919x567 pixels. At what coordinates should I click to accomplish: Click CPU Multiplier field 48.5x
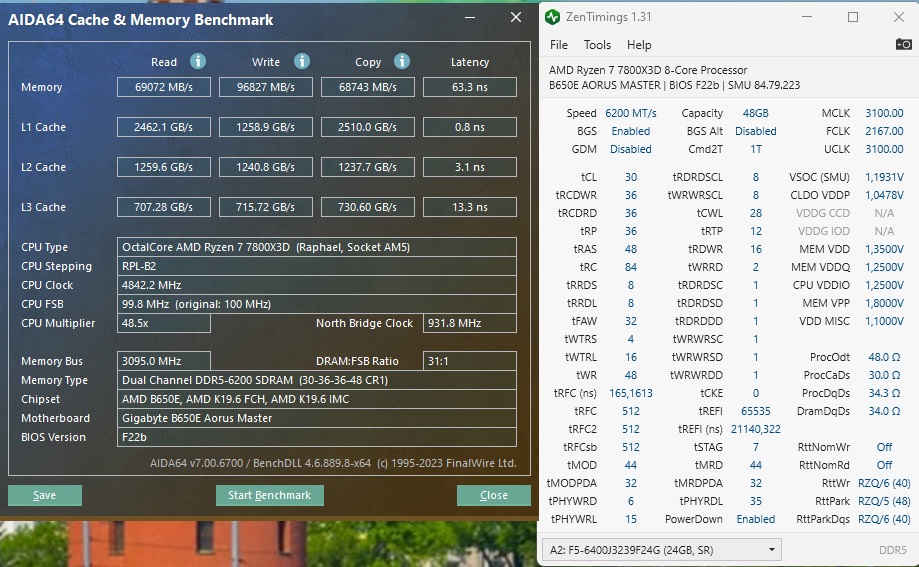[164, 322]
